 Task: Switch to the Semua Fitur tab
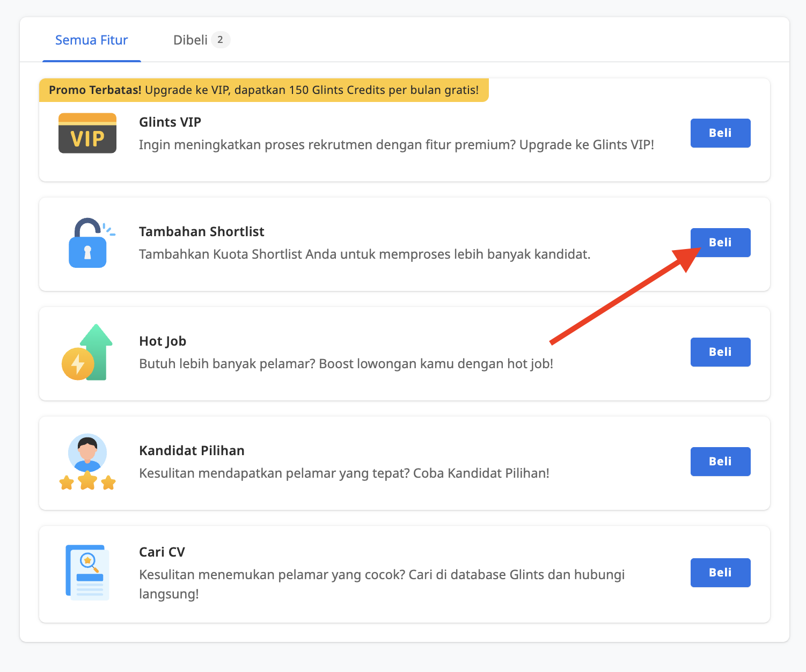tap(92, 40)
